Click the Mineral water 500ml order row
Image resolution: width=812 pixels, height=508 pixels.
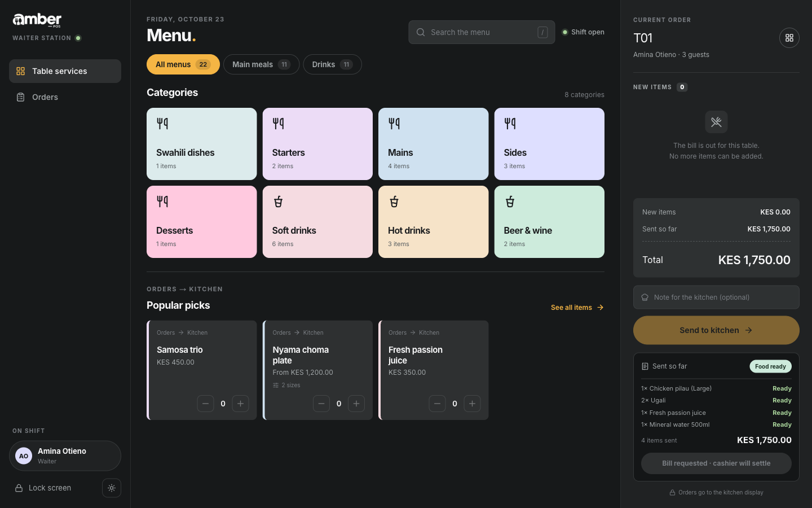[716, 424]
